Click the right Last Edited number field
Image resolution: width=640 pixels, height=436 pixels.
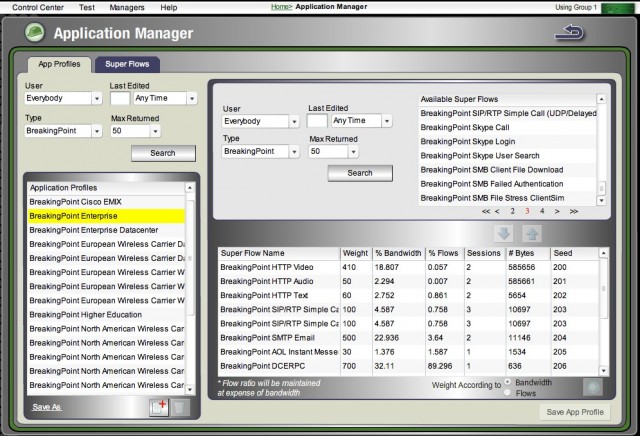pos(317,120)
